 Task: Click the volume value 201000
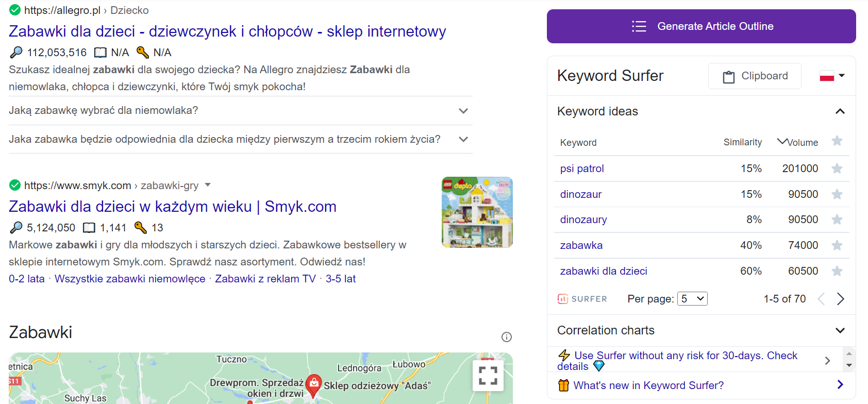coord(800,169)
